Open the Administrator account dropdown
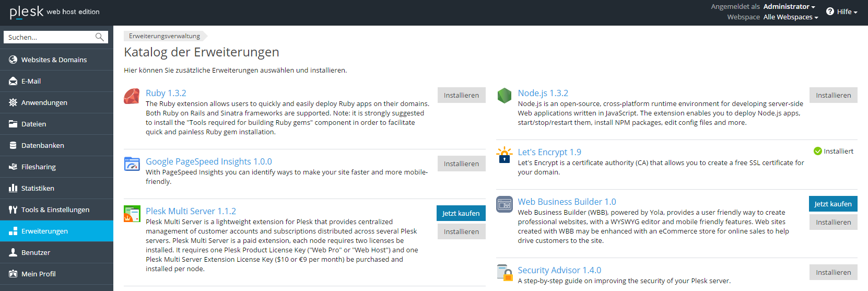Viewport: 868px width, 291px height. tap(789, 6)
